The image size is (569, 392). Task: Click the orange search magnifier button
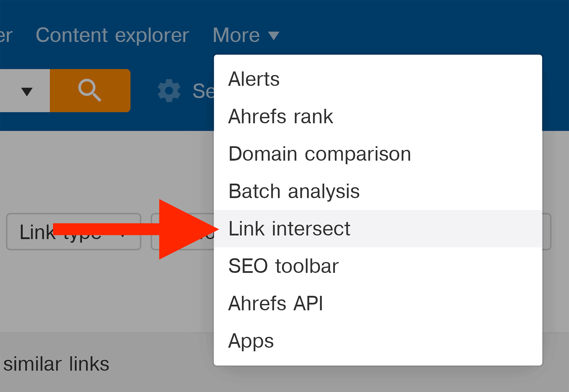90,90
